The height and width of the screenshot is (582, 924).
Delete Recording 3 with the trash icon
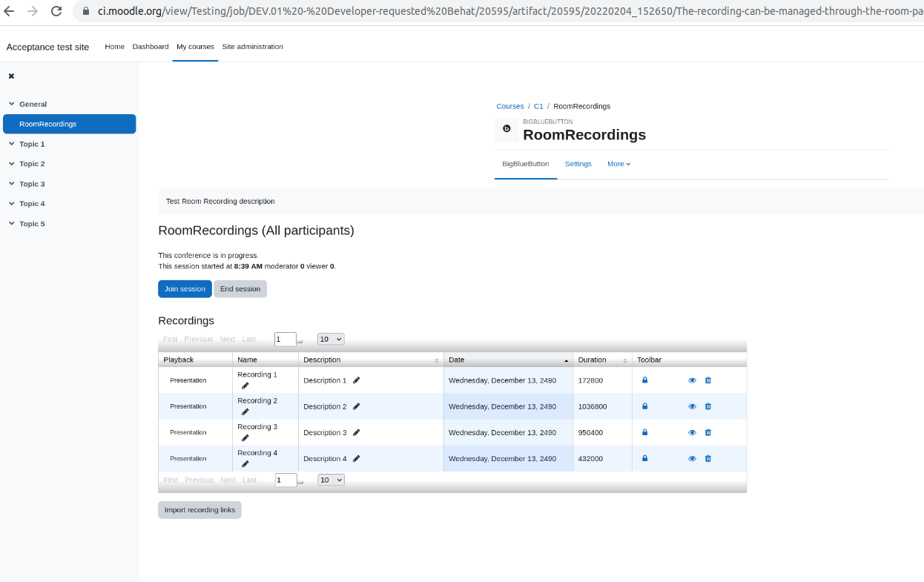click(x=707, y=432)
